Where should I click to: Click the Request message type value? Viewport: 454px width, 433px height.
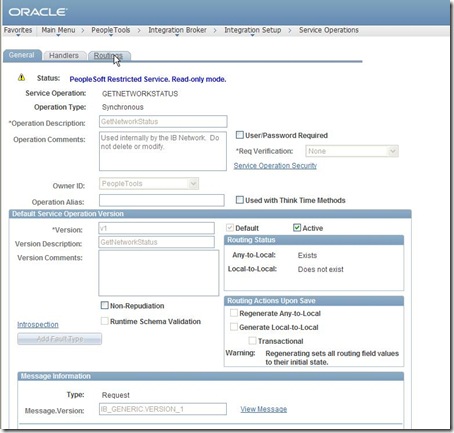point(116,395)
